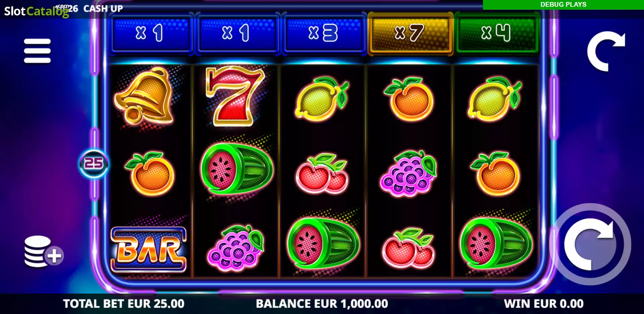This screenshot has height=314, width=644.
Task: Open the hamburger menu
Action: (x=37, y=51)
